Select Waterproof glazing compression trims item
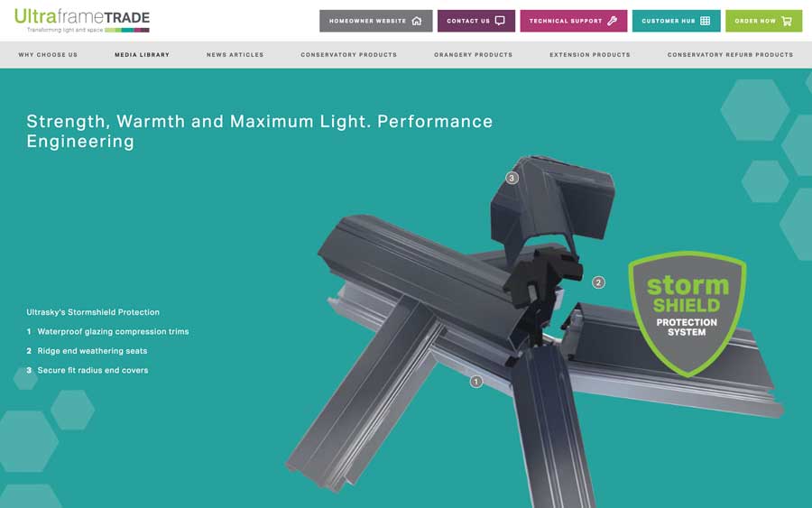 (113, 332)
